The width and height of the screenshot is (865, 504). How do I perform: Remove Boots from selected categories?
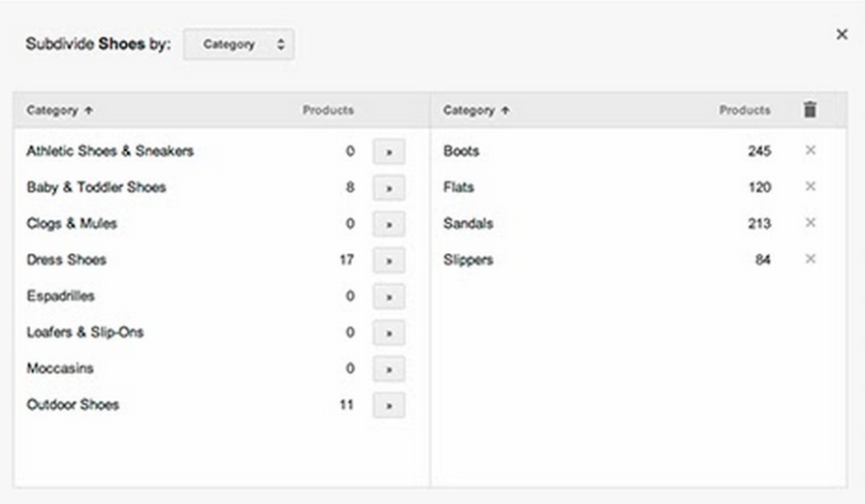[x=811, y=150]
